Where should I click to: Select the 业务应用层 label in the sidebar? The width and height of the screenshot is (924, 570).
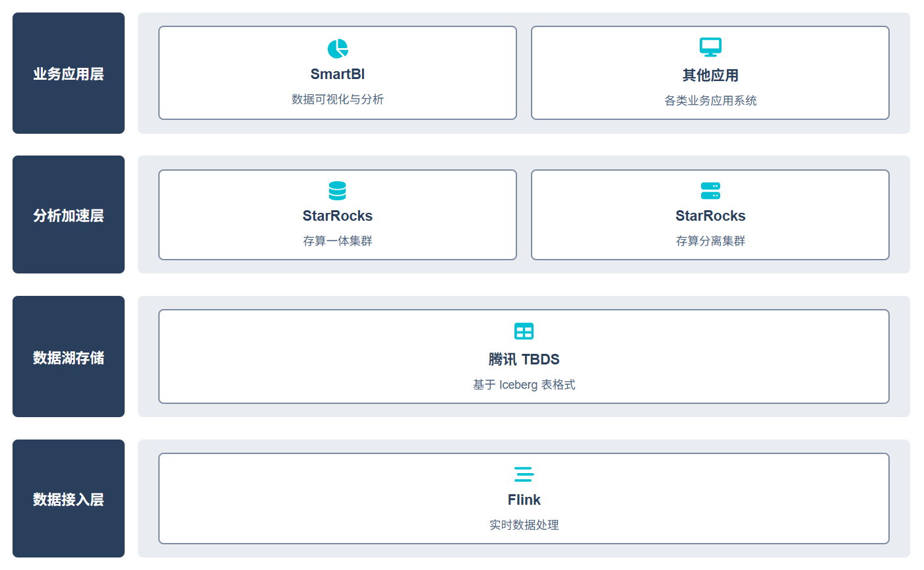click(x=68, y=72)
